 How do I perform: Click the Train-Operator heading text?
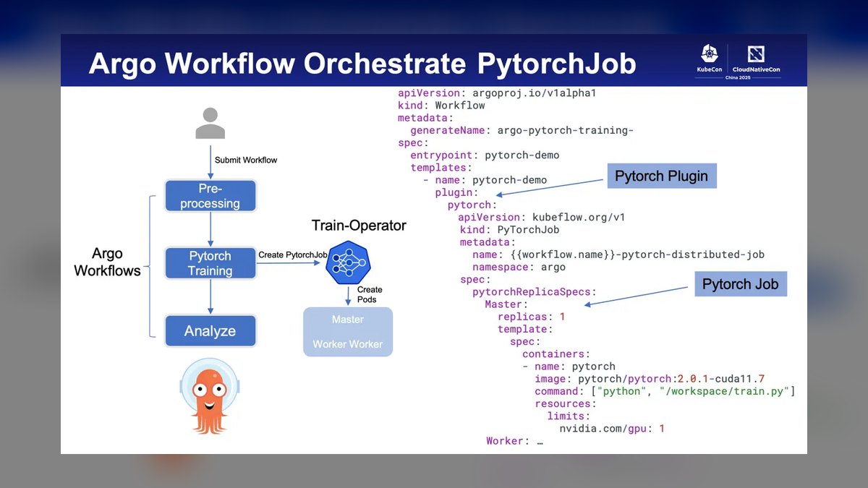click(x=359, y=226)
